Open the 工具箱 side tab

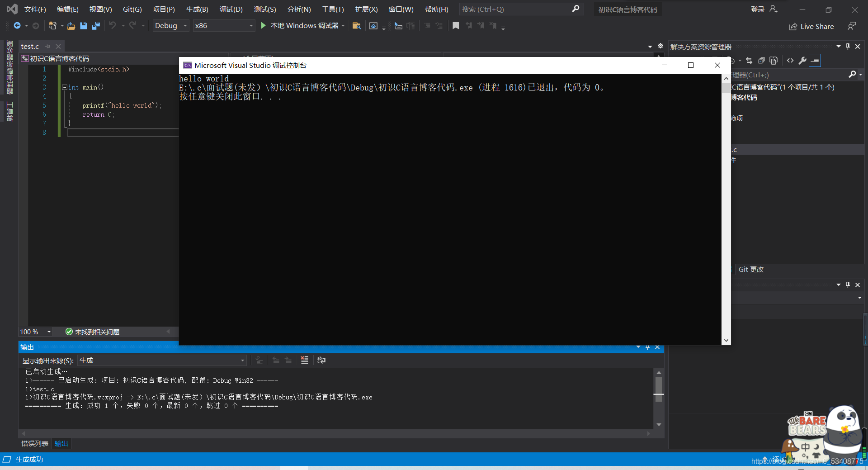[9, 111]
